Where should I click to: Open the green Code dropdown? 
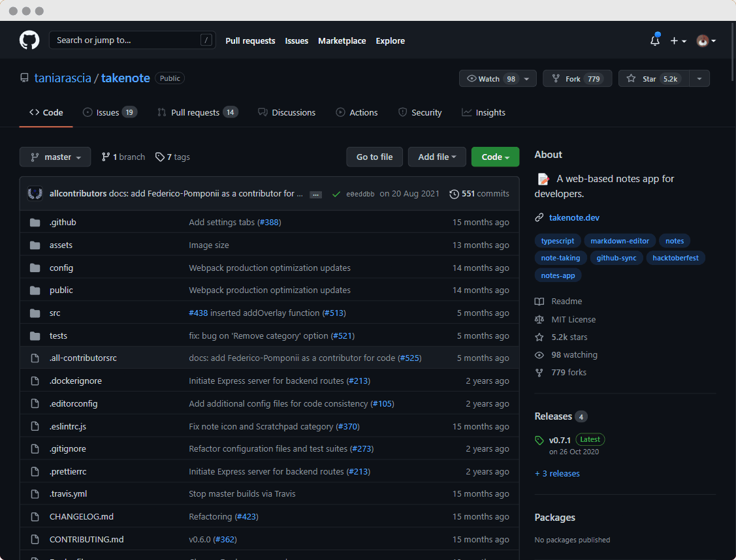(x=495, y=157)
